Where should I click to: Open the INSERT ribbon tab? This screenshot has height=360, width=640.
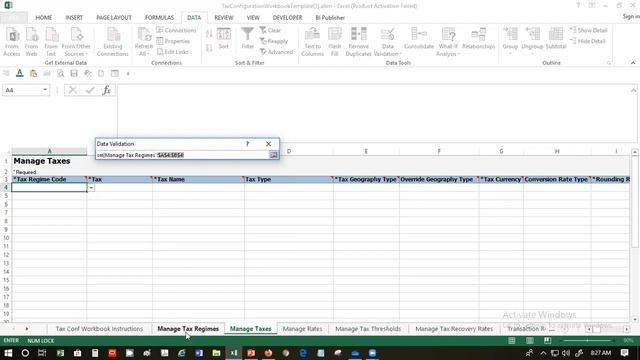(74, 18)
